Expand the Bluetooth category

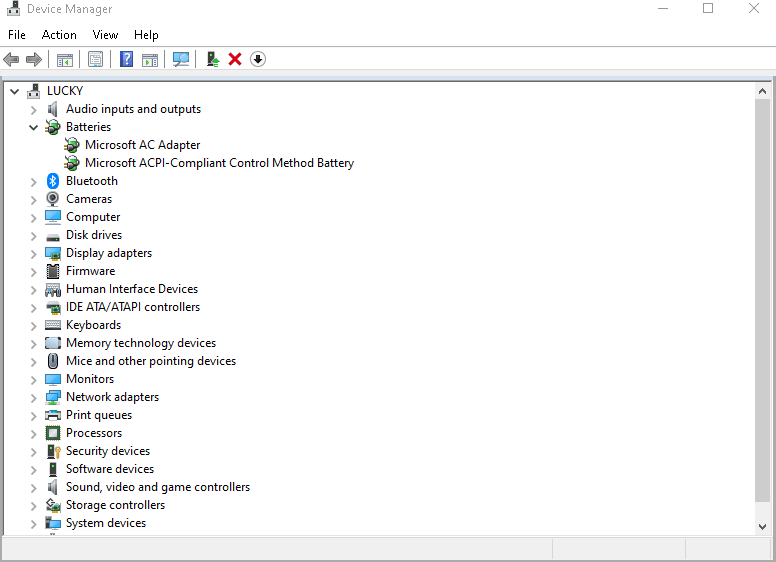tap(34, 181)
